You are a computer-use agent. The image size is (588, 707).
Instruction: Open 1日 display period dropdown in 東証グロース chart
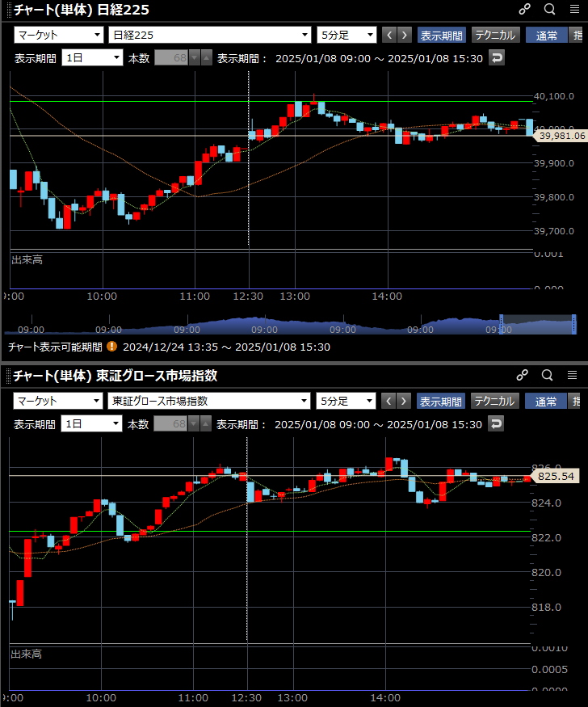tap(91, 424)
